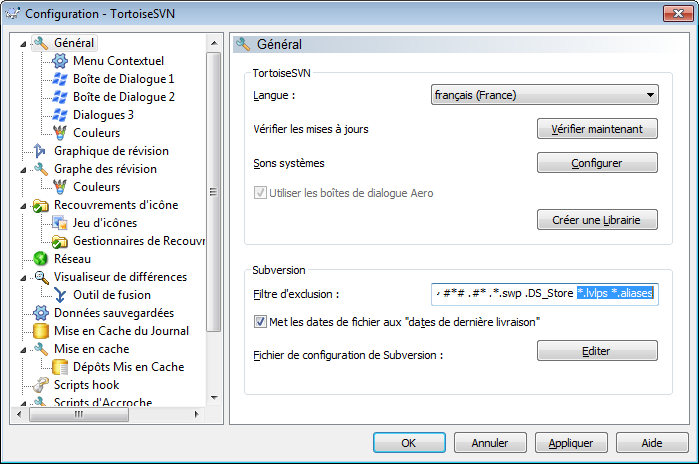
Task: Click the Dépôts Mis en Cache icon
Action: 60,367
